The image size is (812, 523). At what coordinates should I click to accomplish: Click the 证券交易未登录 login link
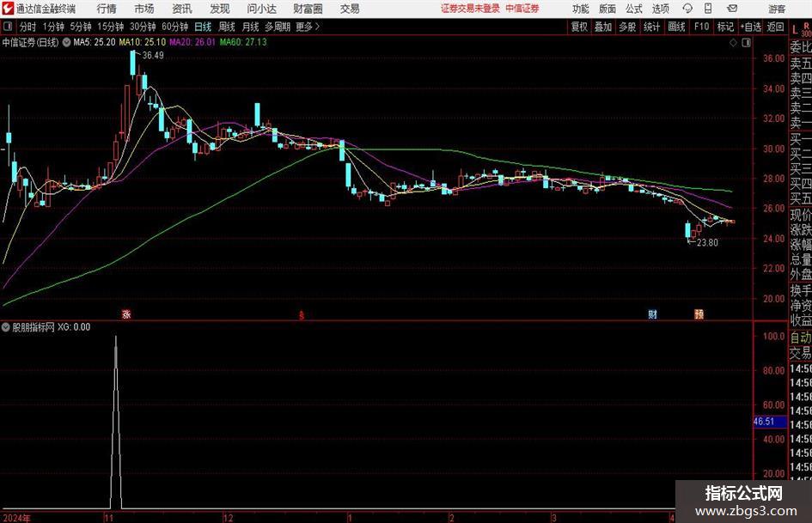tap(470, 9)
